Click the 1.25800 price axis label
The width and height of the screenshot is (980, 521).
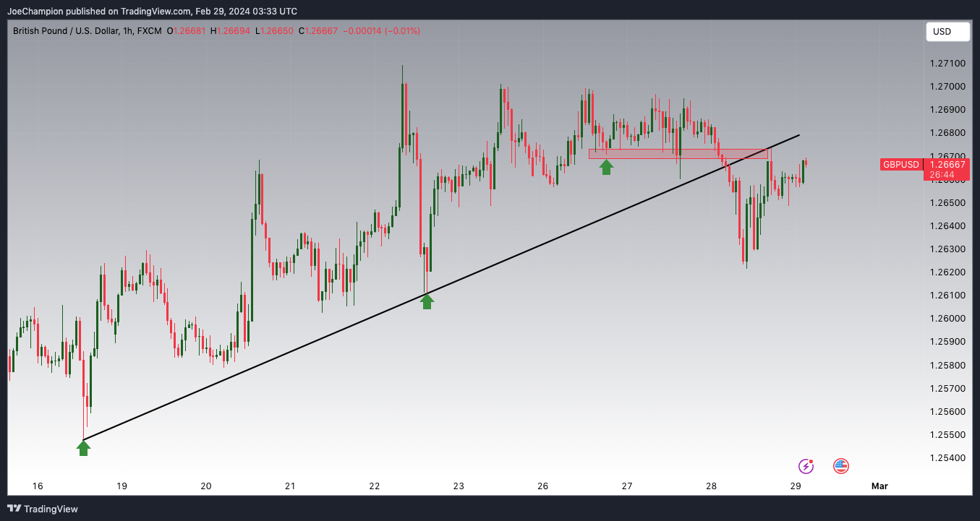point(947,366)
